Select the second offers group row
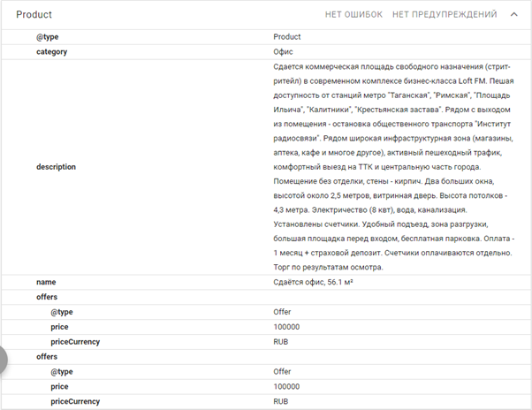532x410 pixels. [x=47, y=356]
